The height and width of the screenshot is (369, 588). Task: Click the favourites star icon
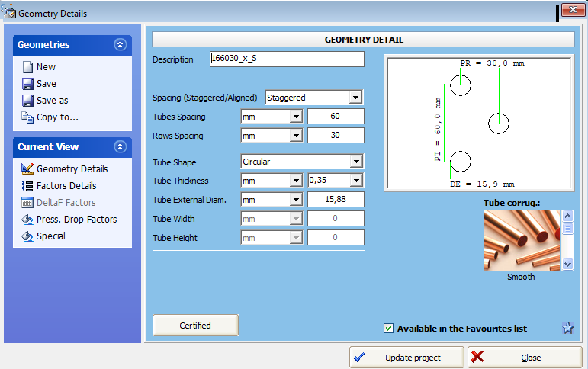coord(567,328)
